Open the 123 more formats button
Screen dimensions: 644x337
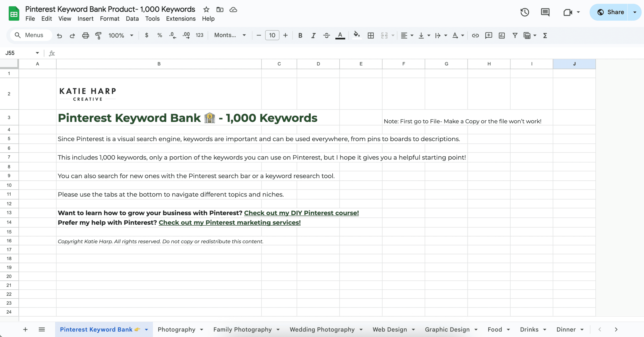200,35
